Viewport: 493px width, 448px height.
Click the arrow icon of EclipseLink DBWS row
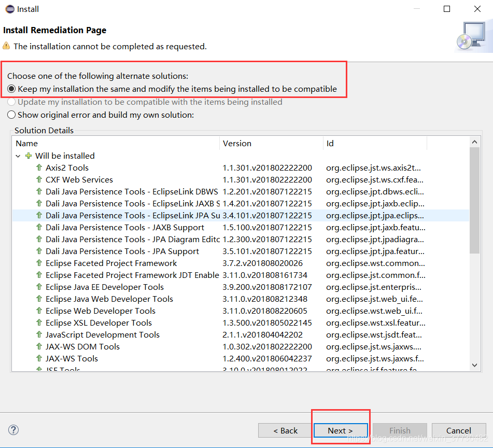39,191
